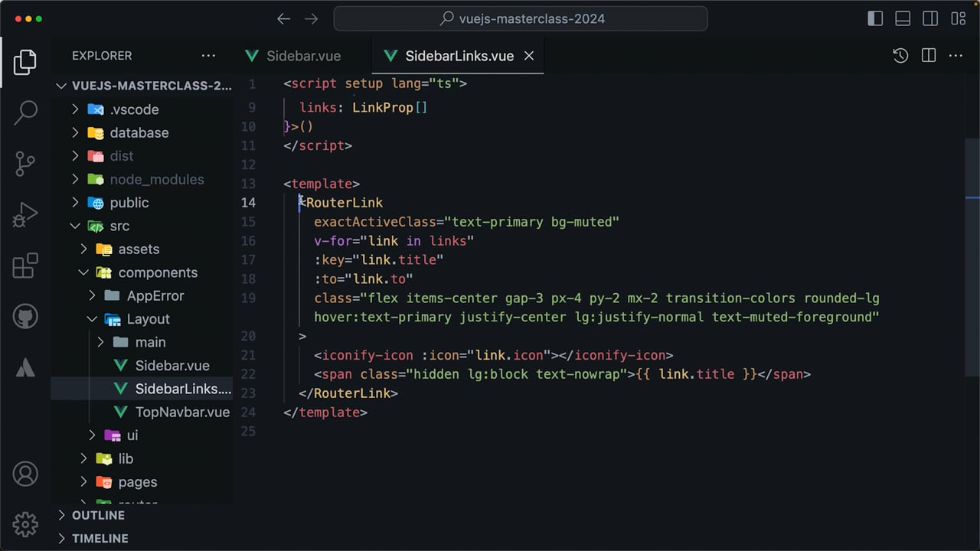Click the closing RouterLink tag on line 23
Viewport: 980px width, 551px height.
point(348,393)
